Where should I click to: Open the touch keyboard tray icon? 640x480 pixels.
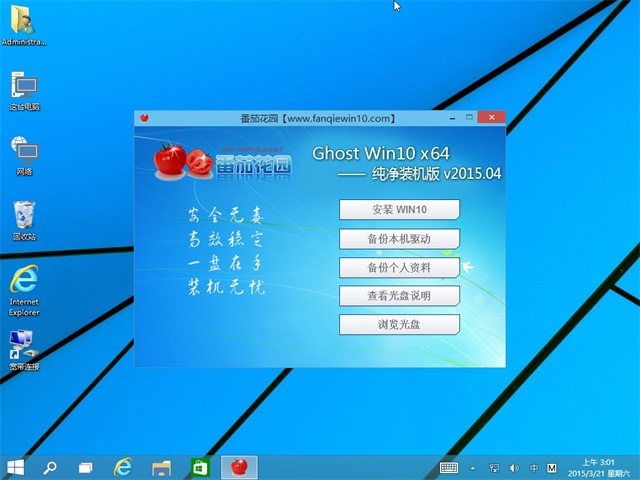449,468
